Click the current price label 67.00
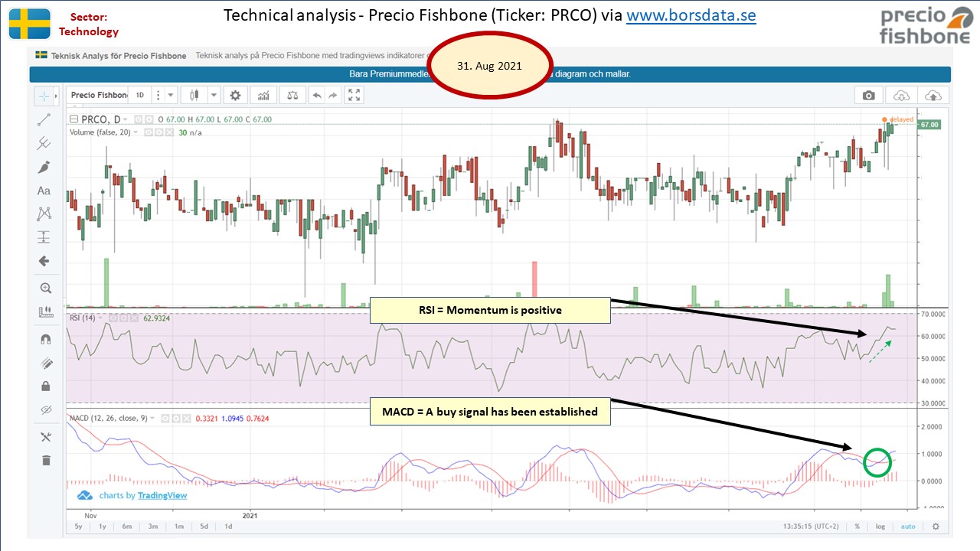The width and height of the screenshot is (980, 551). pos(929,124)
